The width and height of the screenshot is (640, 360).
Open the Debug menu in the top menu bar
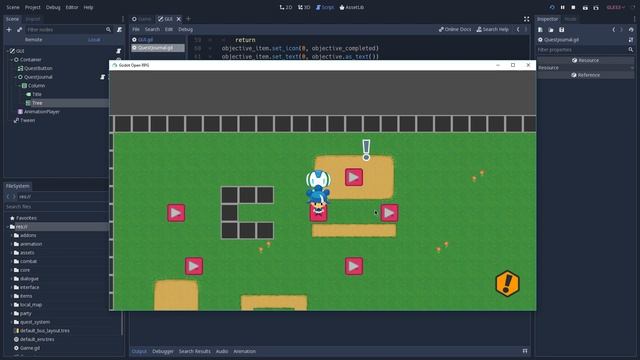tap(53, 7)
